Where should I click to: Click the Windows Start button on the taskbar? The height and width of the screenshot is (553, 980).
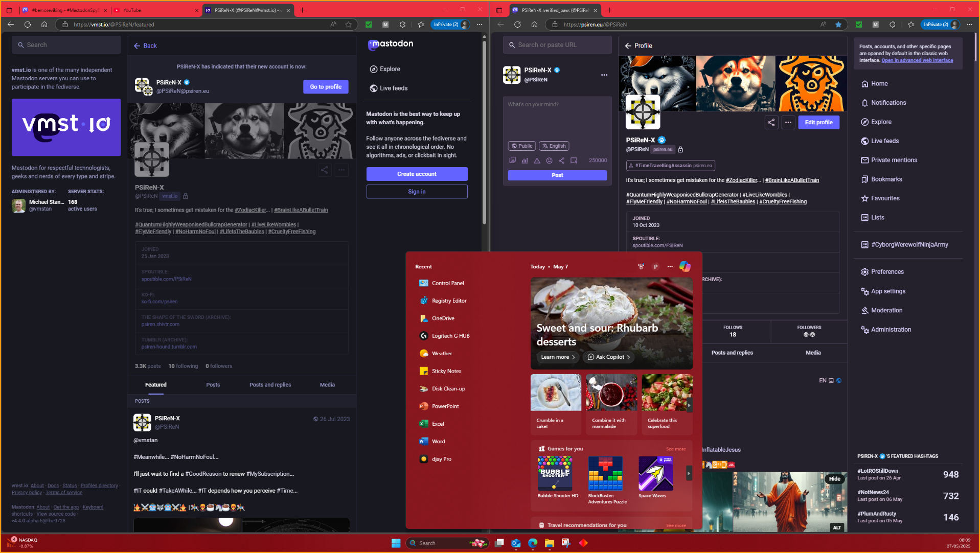396,543
